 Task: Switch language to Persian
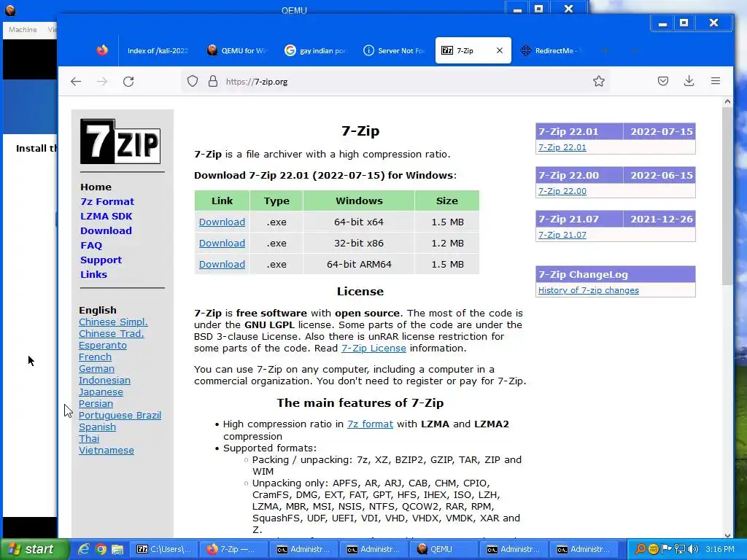pos(96,404)
